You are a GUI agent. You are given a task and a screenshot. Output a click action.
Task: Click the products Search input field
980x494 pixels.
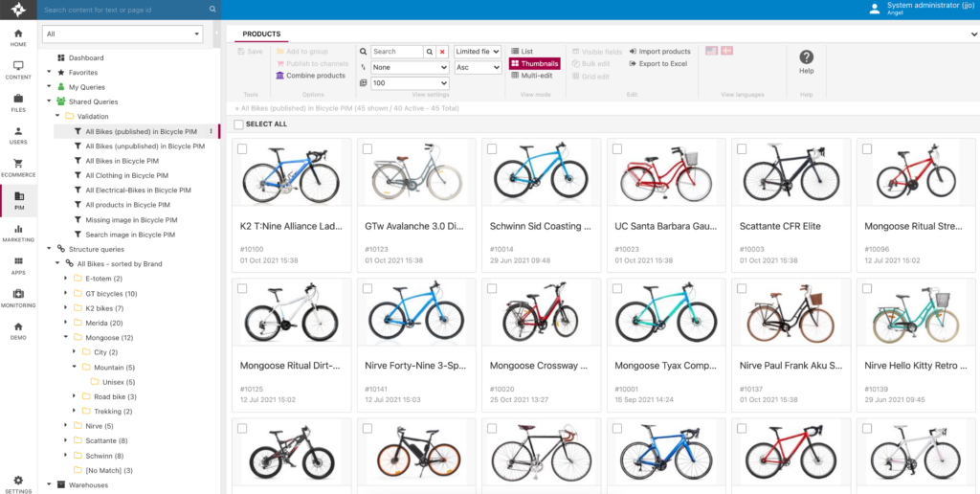[x=397, y=52]
